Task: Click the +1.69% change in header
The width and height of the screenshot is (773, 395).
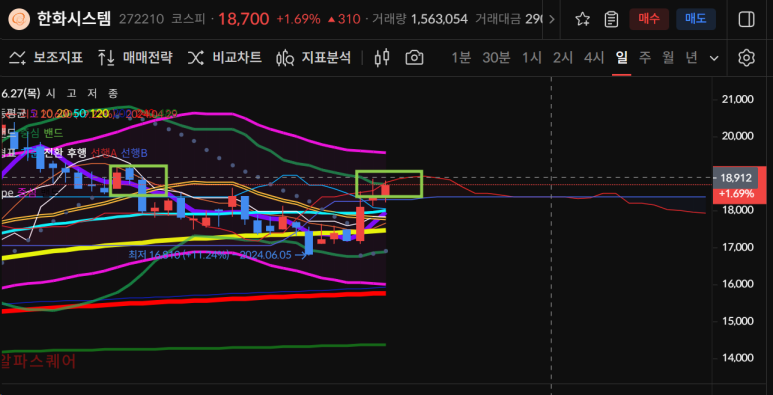Action: pyautogui.click(x=298, y=20)
